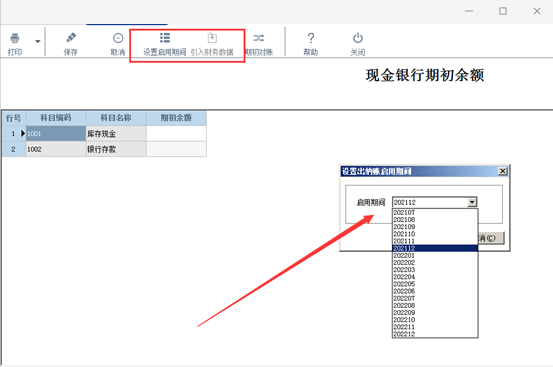The height and width of the screenshot is (367, 553).
Task: Click the 科目名称 column header
Action: [x=116, y=118]
